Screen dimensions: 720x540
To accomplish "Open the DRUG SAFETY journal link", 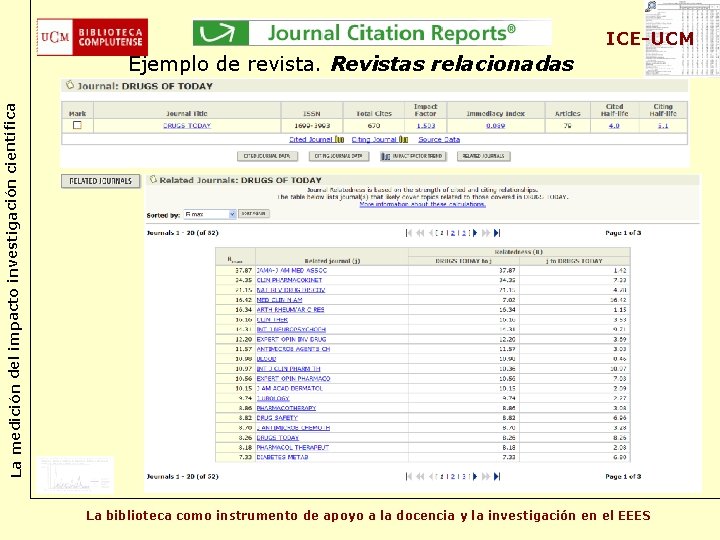I will [x=277, y=418].
